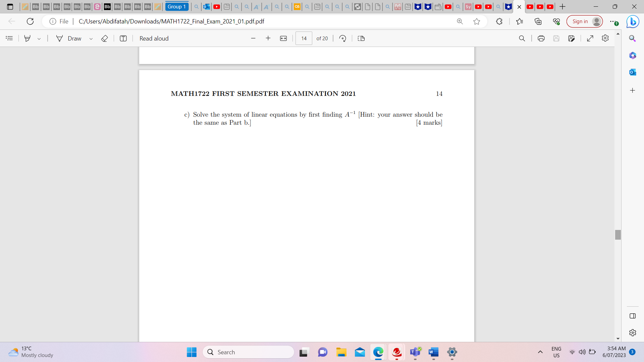Open Save as for the PDF
Image resolution: width=644 pixels, height=362 pixels.
572,38
